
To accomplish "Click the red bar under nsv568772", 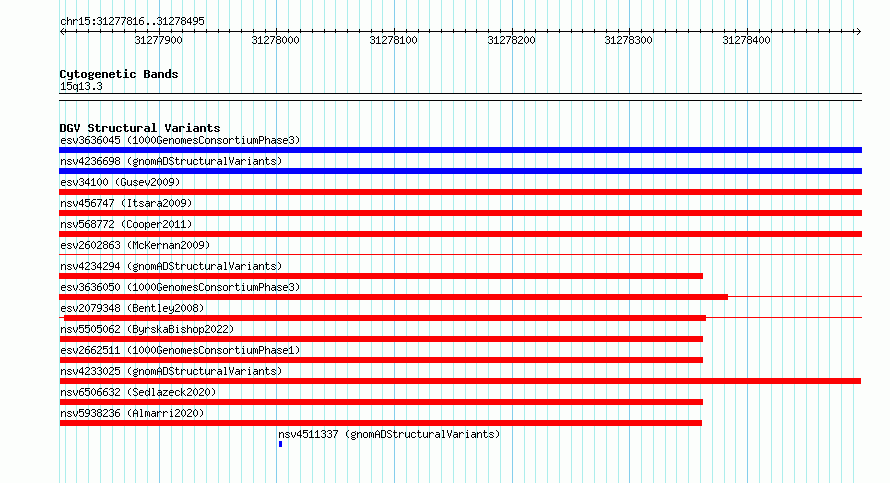I will click(x=460, y=234).
